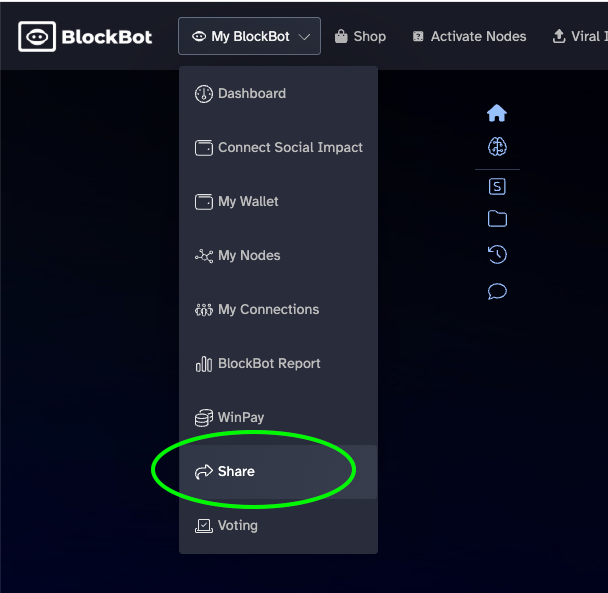Click the Viral upload arrow icon
This screenshot has height=593, width=608.
tap(559, 36)
